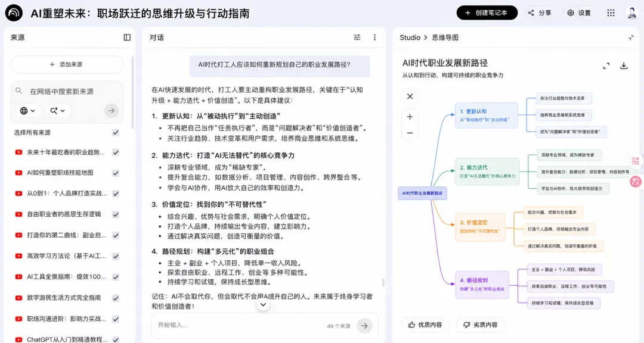
Task: Open the search mode dropdown
Action: (57, 111)
